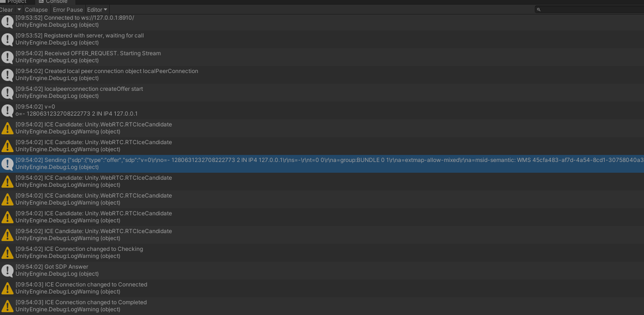Click info icon next to "localpeerconnection createOffer start"

pos(7,92)
